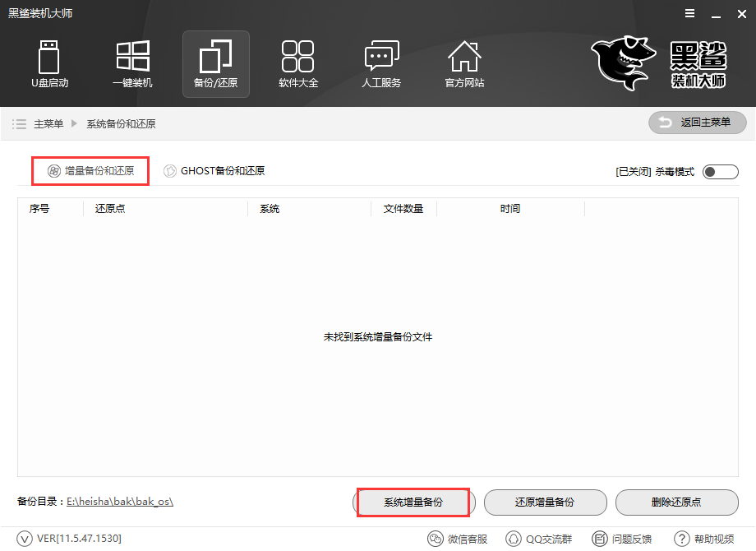Select the 一键装机 one-click install icon
Screen dimensions: 756x551
tap(132, 63)
